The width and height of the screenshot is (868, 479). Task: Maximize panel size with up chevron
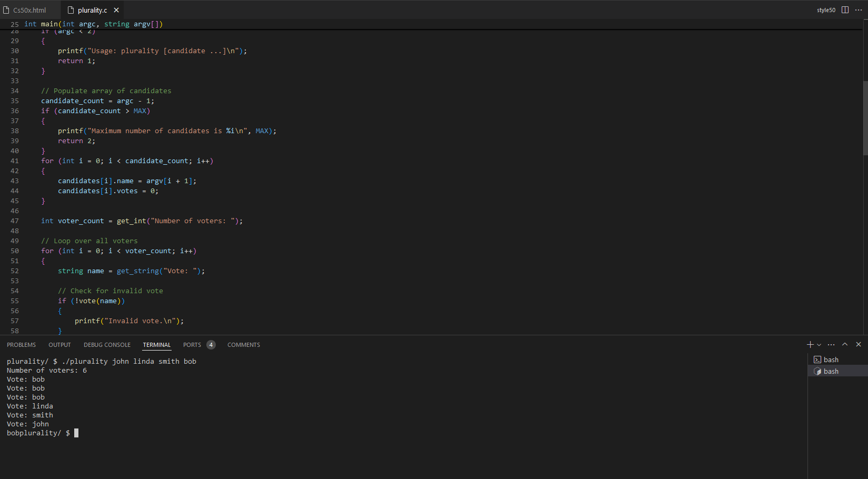(x=845, y=344)
